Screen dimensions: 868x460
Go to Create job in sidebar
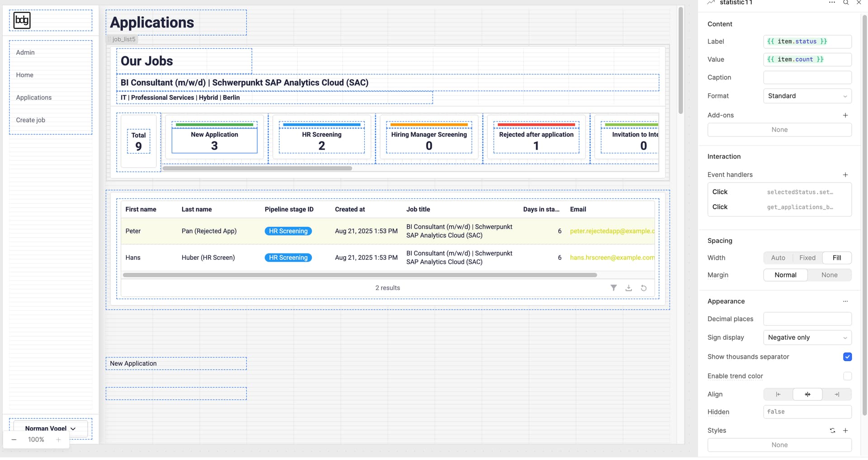[31, 120]
